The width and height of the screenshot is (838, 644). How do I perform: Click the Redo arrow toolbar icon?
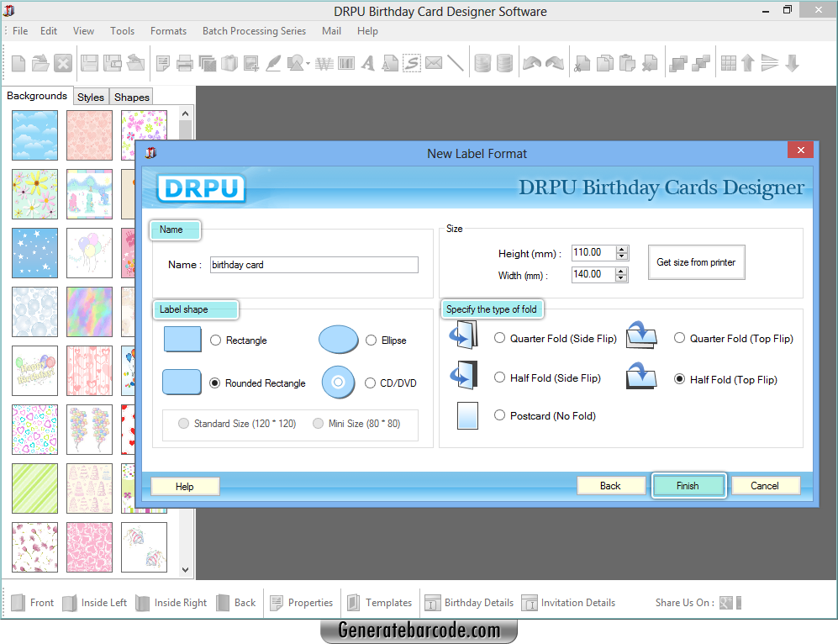(555, 64)
